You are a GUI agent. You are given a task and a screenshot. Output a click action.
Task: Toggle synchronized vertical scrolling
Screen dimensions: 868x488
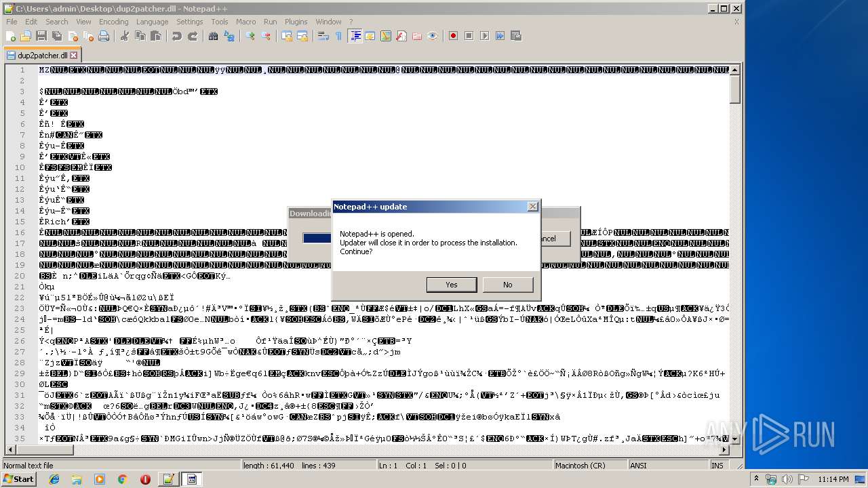click(x=287, y=36)
